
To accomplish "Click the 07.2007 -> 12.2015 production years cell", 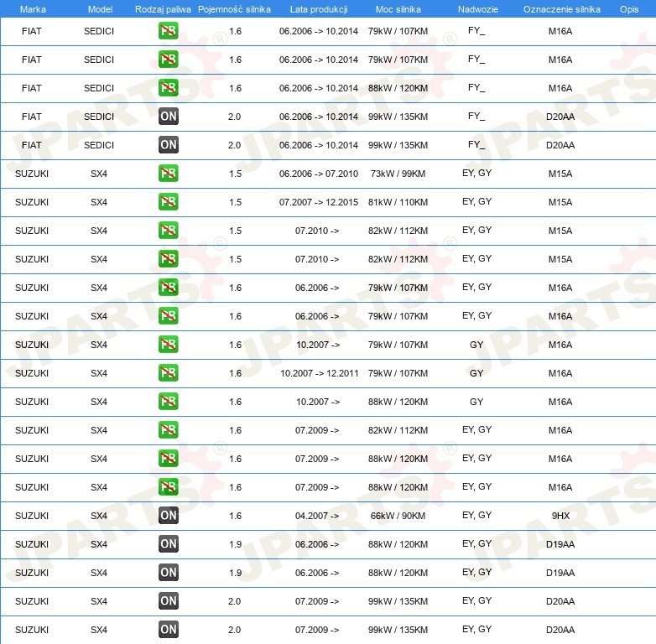I will (x=319, y=202).
